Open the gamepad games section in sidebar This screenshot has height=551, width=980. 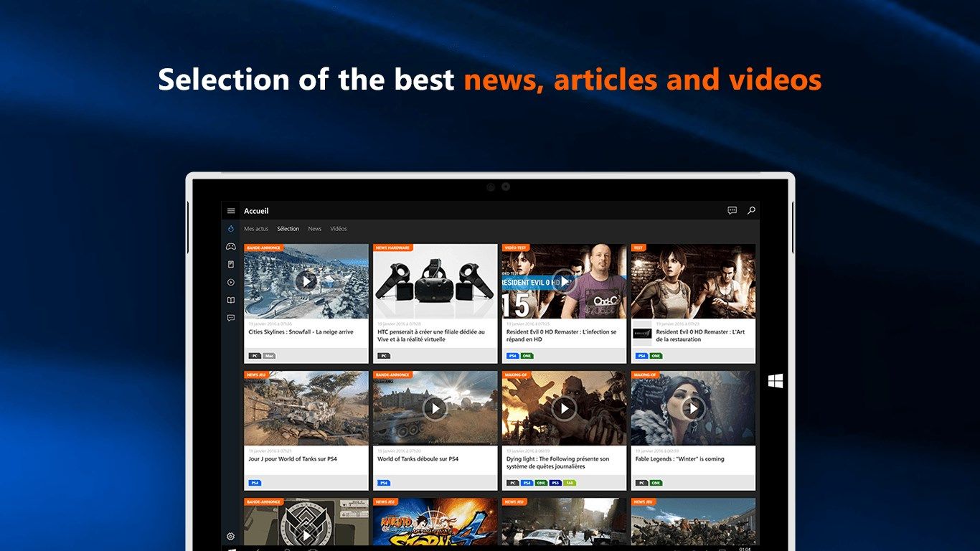tap(231, 246)
